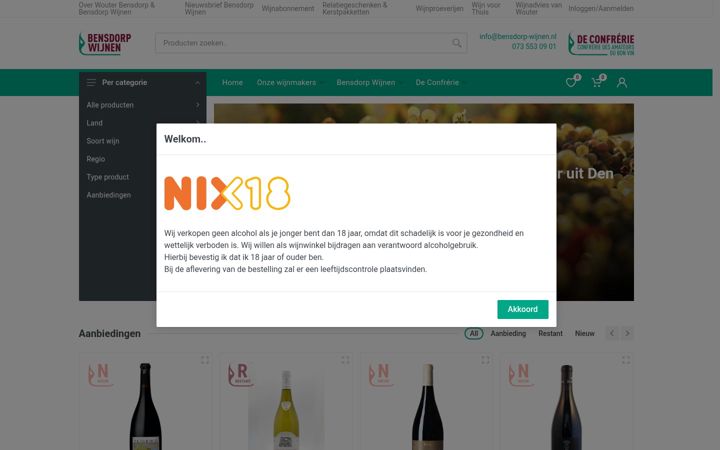Viewport: 720px width, 450px height.
Task: Open Relatiegeschenken & Kerstpakketten link
Action: (355, 8)
